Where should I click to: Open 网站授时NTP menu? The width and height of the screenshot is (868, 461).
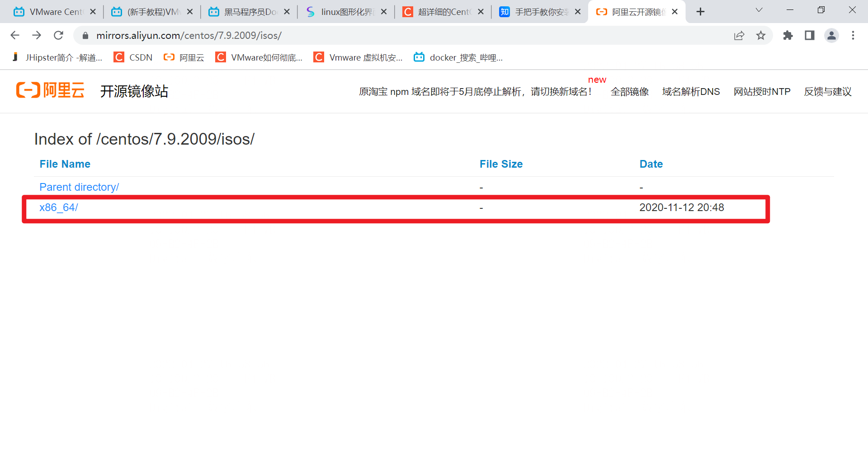[762, 92]
